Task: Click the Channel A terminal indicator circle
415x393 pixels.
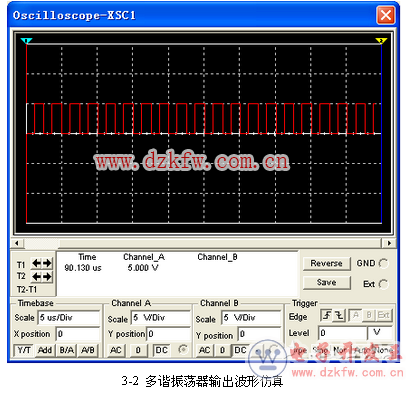Action: tap(183, 350)
